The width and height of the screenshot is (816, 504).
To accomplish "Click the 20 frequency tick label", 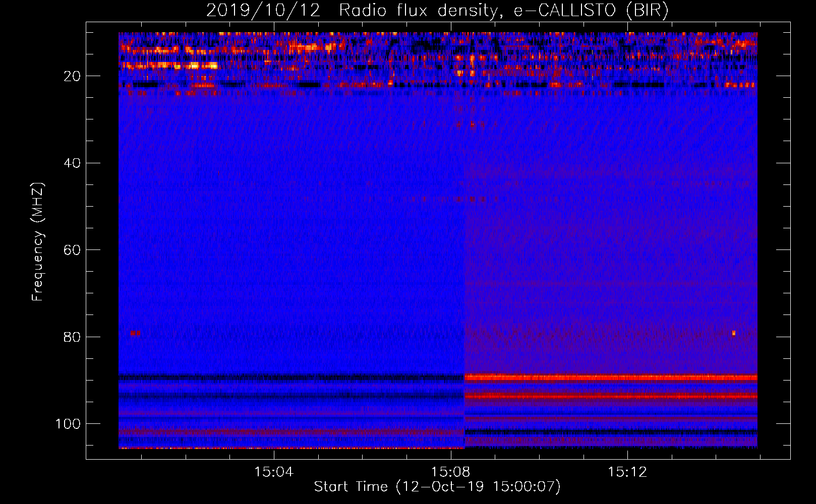I will point(73,76).
